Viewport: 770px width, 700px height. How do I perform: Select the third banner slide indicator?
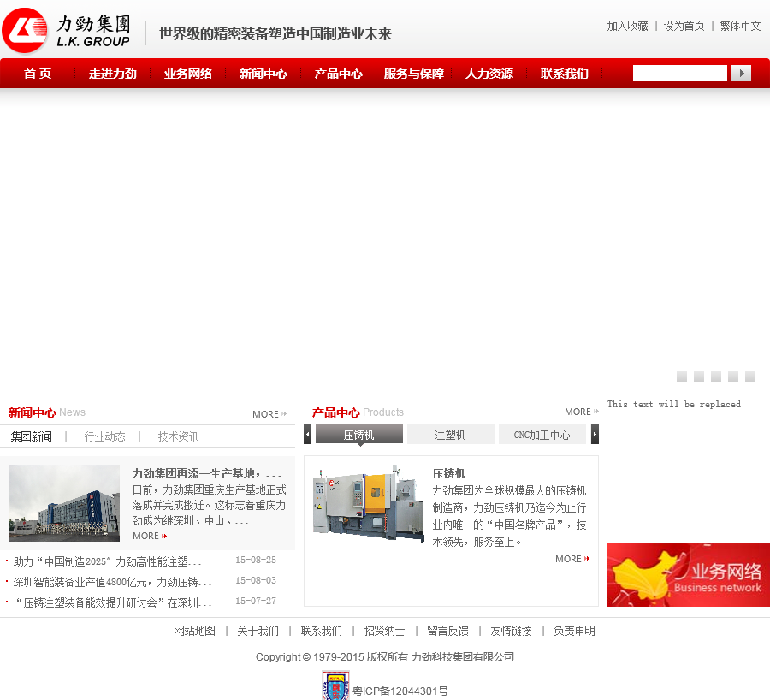point(716,377)
